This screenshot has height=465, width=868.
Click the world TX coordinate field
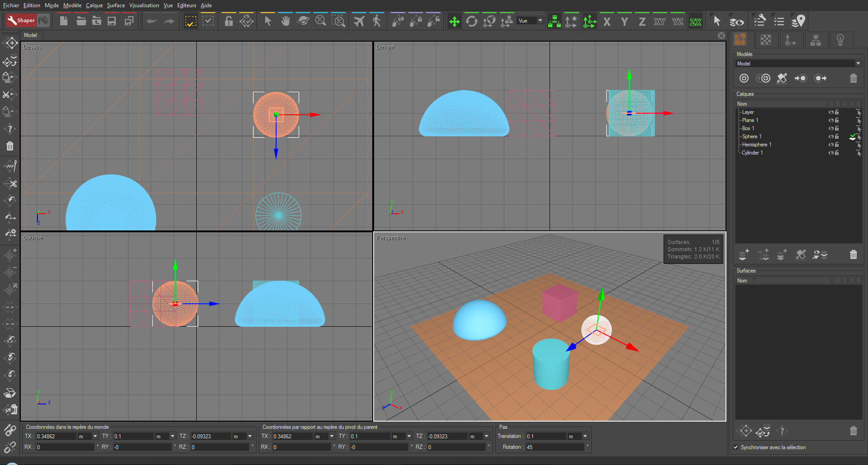click(x=56, y=436)
